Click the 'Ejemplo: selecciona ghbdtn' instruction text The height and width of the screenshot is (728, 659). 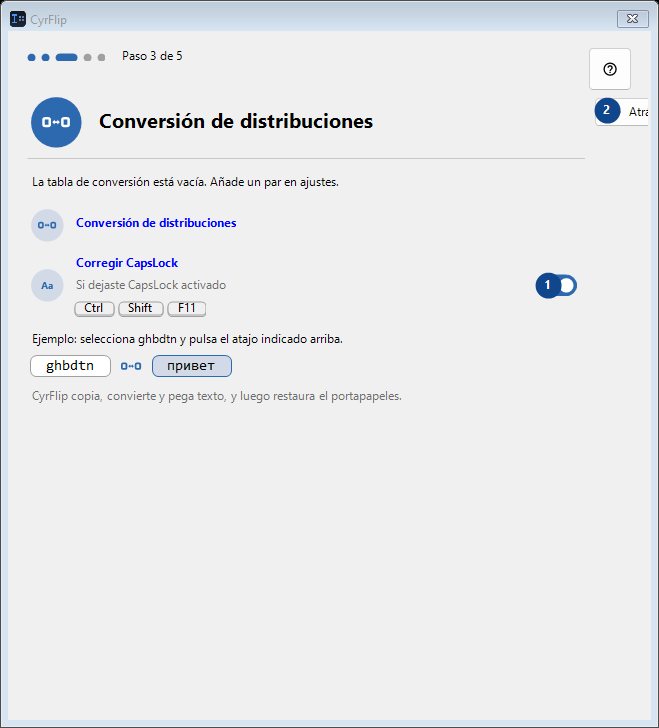[187, 339]
